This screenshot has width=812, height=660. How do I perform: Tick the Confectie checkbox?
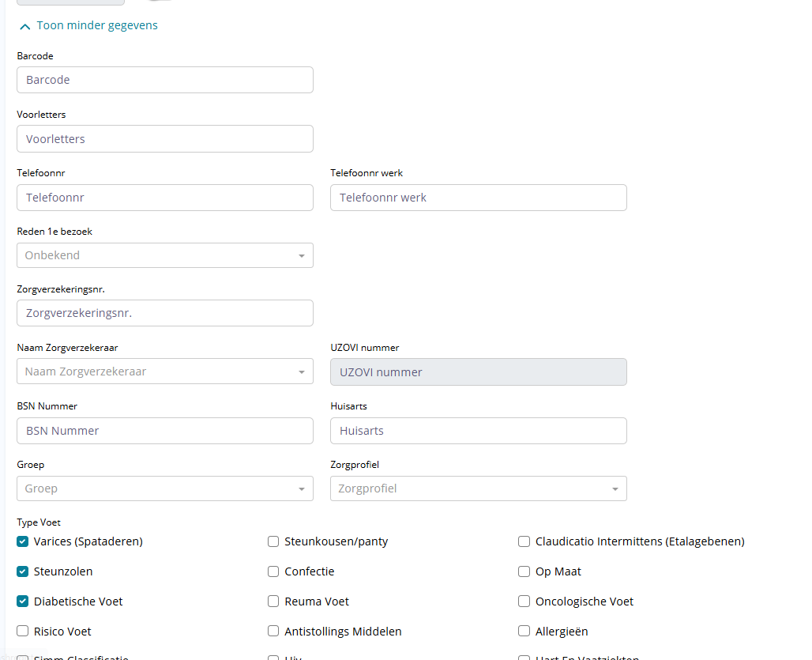pyautogui.click(x=273, y=571)
